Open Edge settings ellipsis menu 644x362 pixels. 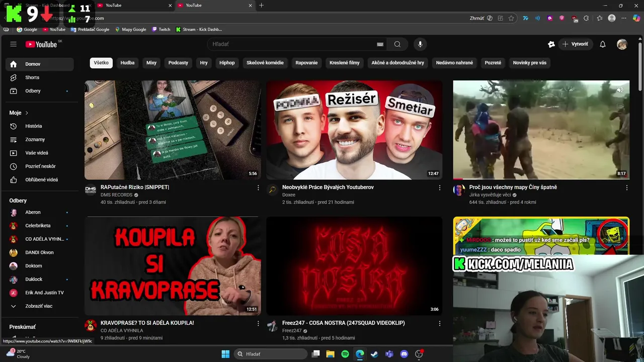click(624, 18)
